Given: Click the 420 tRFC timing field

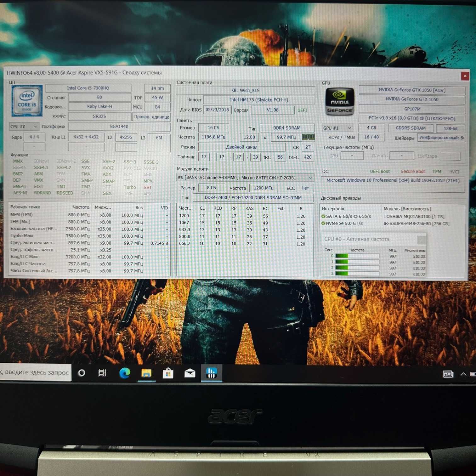Looking at the screenshot, I should pos(308,157).
